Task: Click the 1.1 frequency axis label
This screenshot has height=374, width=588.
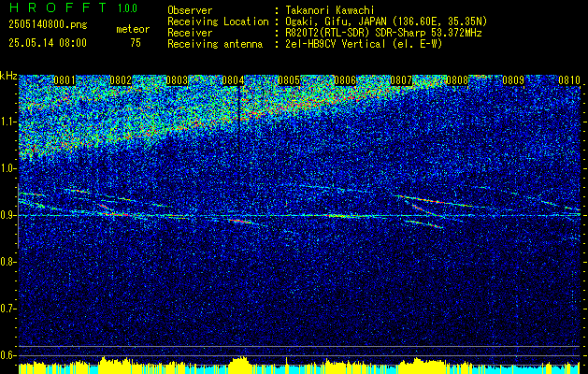Action: pos(7,122)
